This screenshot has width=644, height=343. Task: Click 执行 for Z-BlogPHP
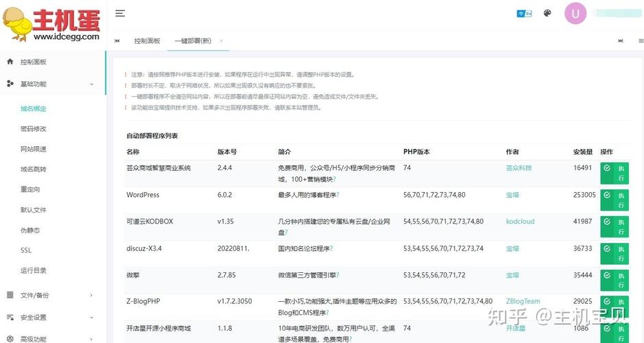click(x=615, y=307)
